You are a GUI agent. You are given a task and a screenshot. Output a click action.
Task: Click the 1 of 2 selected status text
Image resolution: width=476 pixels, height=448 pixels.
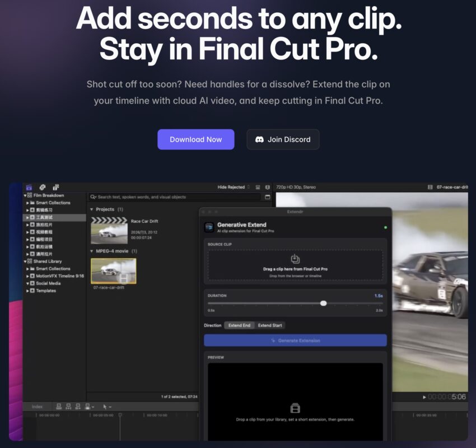pyautogui.click(x=179, y=396)
